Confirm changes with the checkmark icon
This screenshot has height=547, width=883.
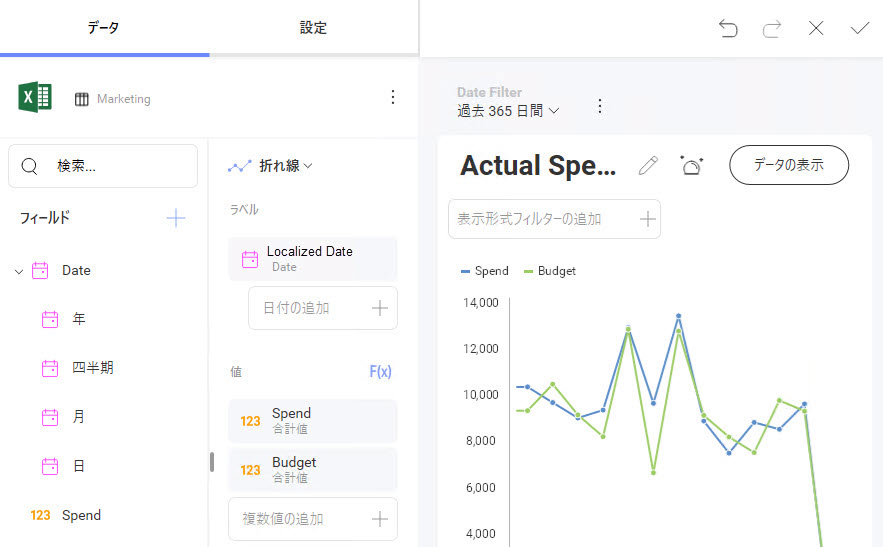click(x=860, y=28)
